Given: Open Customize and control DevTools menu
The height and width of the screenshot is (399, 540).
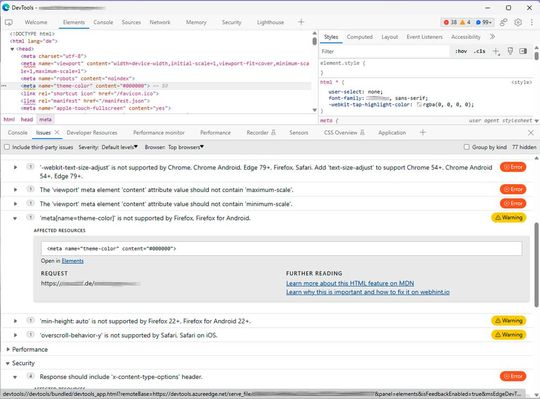Looking at the screenshot, I should coord(532,22).
